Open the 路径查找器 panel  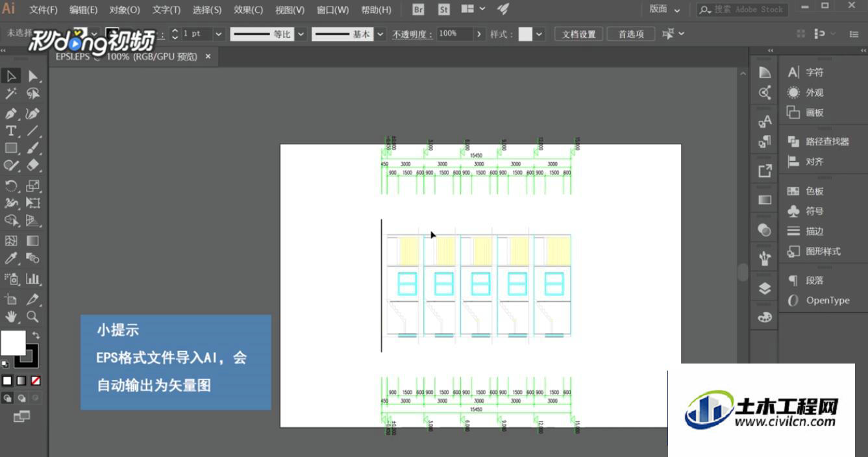tap(818, 142)
